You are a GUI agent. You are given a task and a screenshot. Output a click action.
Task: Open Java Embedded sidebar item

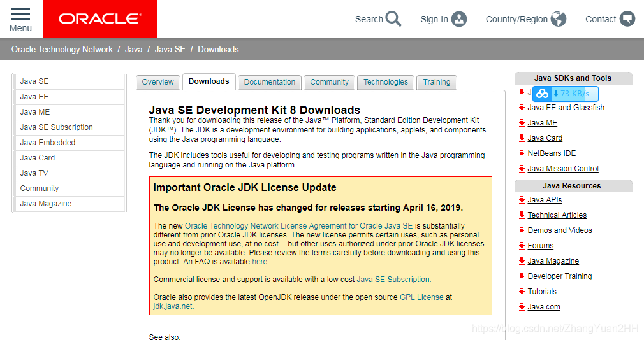(x=70, y=143)
